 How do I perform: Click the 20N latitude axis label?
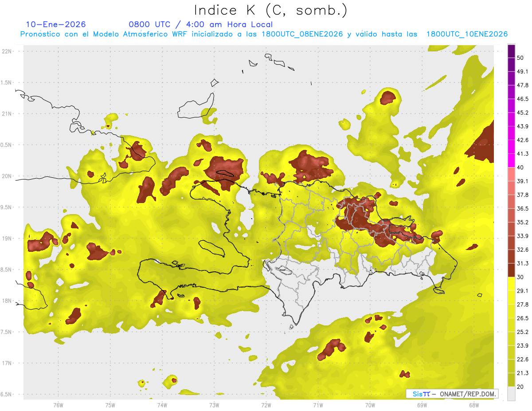pos(7,176)
